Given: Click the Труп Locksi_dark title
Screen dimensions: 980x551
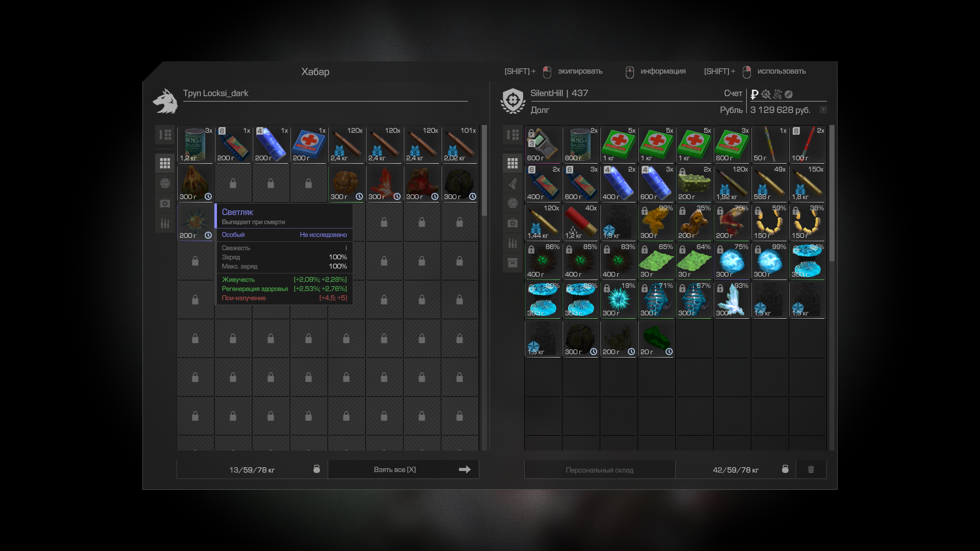Looking at the screenshot, I should 215,93.
